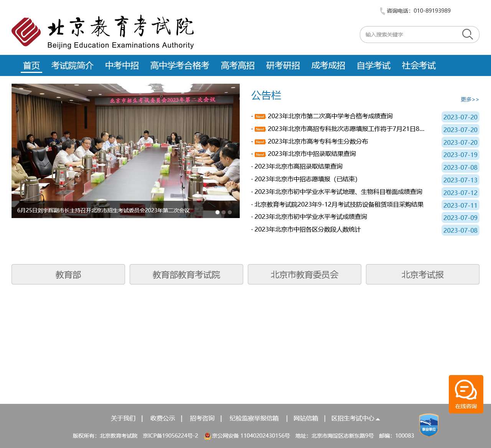Open 高招专科批次志愿填报工作 notice
This screenshot has height=448, width=491.
pyautogui.click(x=346, y=129)
